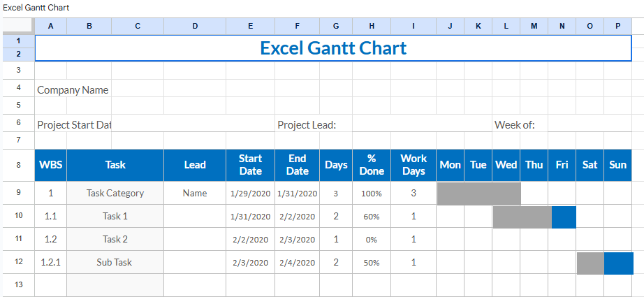The image size is (644, 297).
Task: Click the Task Category cell
Action: click(115, 193)
